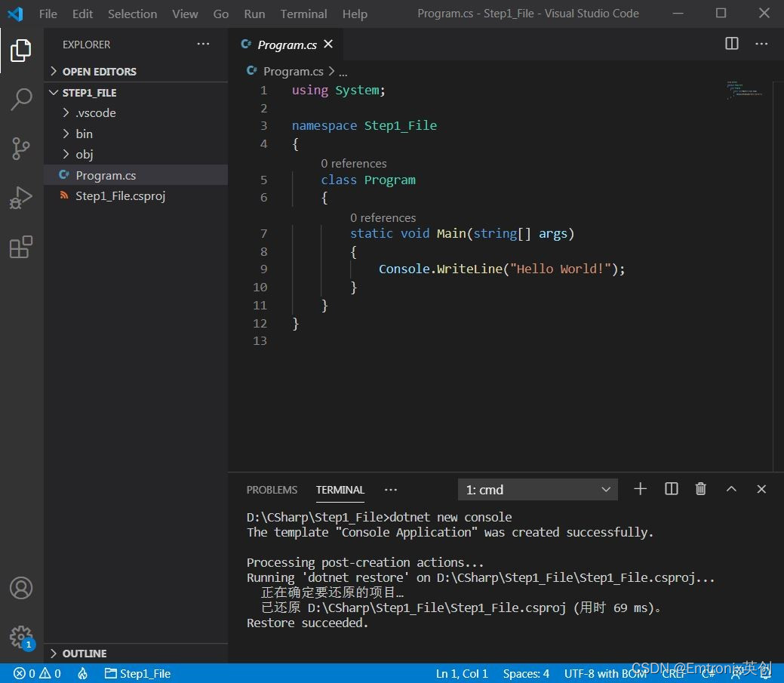Open the Extensions view
Viewport: 784px width, 683px height.
[x=21, y=247]
